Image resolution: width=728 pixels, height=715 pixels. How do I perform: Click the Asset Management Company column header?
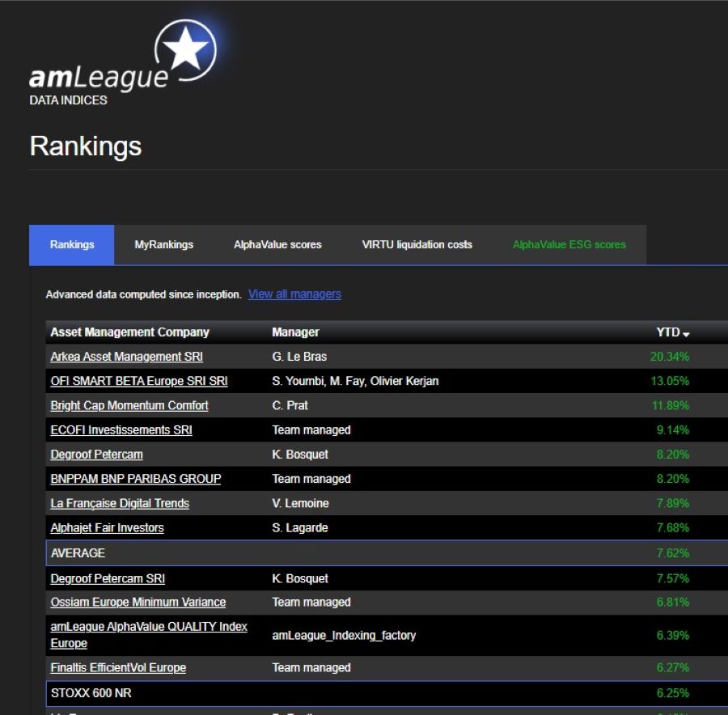130,332
